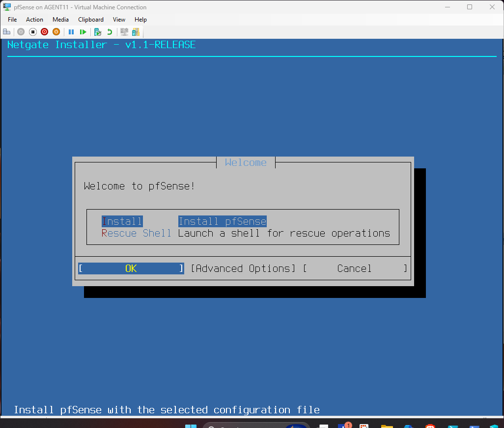Click the green Reset/resume play icon

[83, 32]
